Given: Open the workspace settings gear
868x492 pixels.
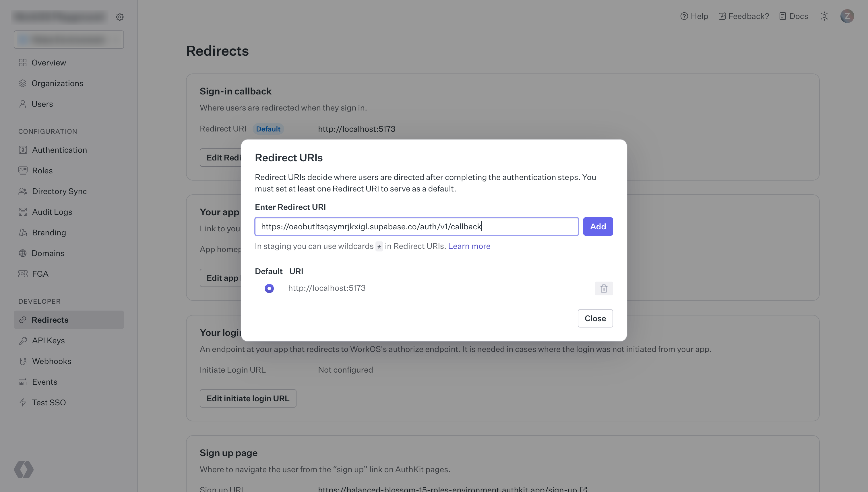Looking at the screenshot, I should point(120,17).
